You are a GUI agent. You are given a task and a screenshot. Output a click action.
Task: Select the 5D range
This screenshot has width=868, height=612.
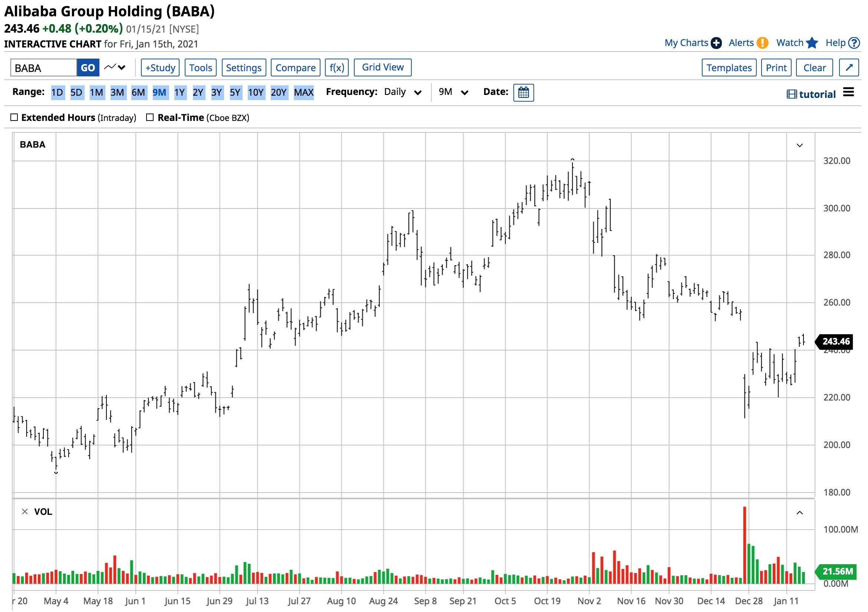pyautogui.click(x=76, y=93)
